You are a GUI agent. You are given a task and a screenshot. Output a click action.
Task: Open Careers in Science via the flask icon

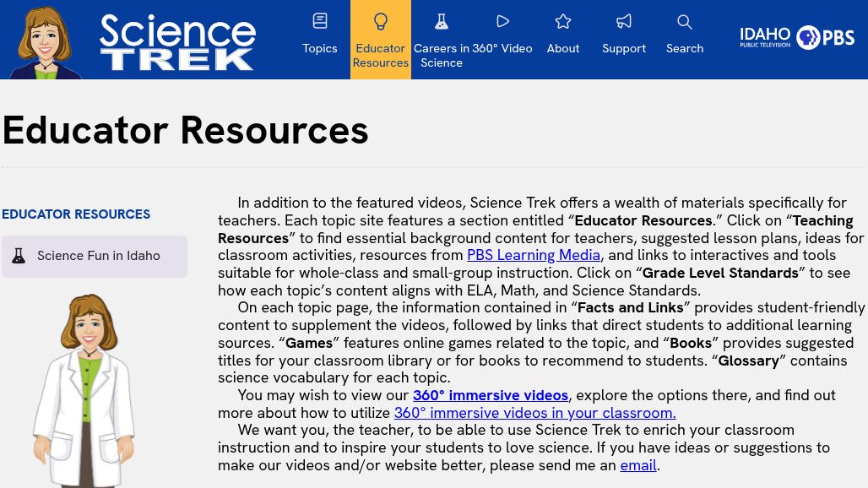(x=441, y=21)
